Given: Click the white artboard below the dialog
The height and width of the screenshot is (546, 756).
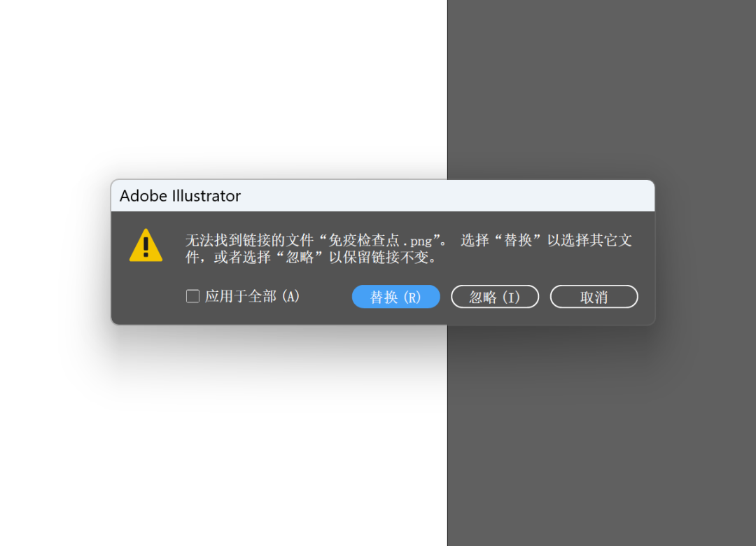Looking at the screenshot, I should tap(223, 434).
